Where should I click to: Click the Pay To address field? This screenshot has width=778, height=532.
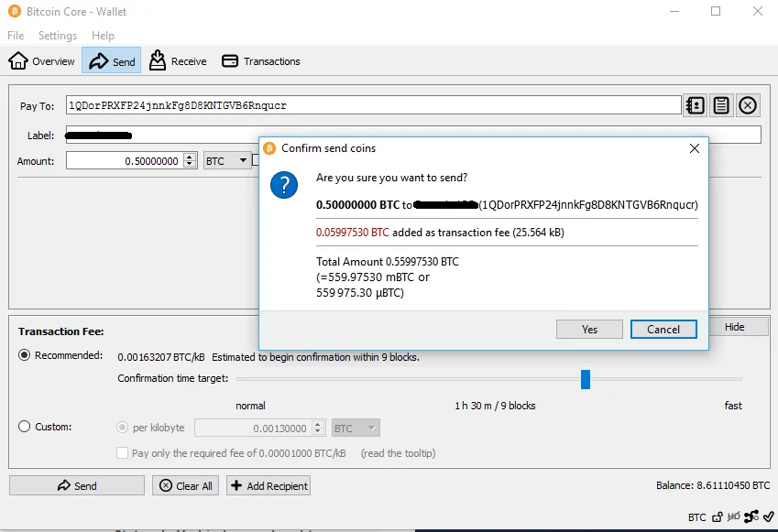(373, 105)
